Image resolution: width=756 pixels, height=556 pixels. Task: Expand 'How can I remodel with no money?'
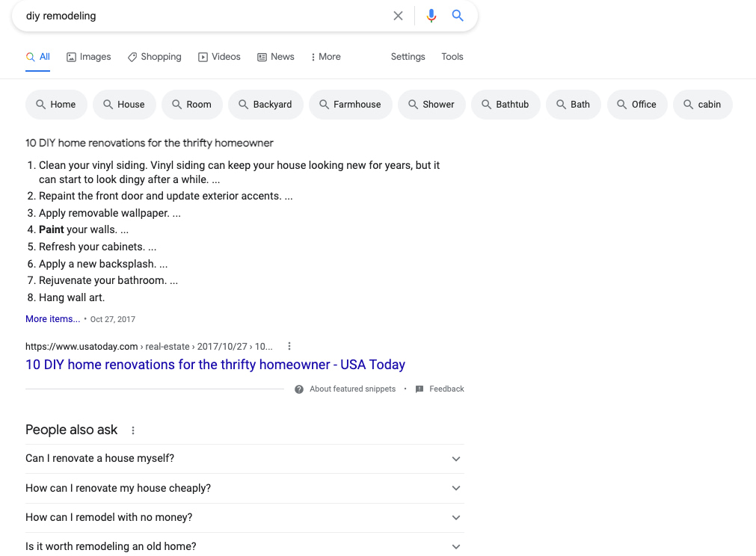455,517
